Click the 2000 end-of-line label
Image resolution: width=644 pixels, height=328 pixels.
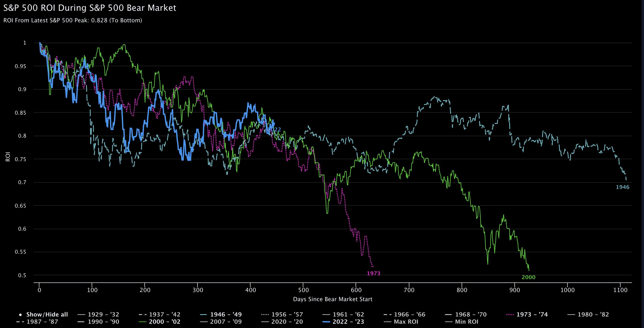pyautogui.click(x=529, y=277)
